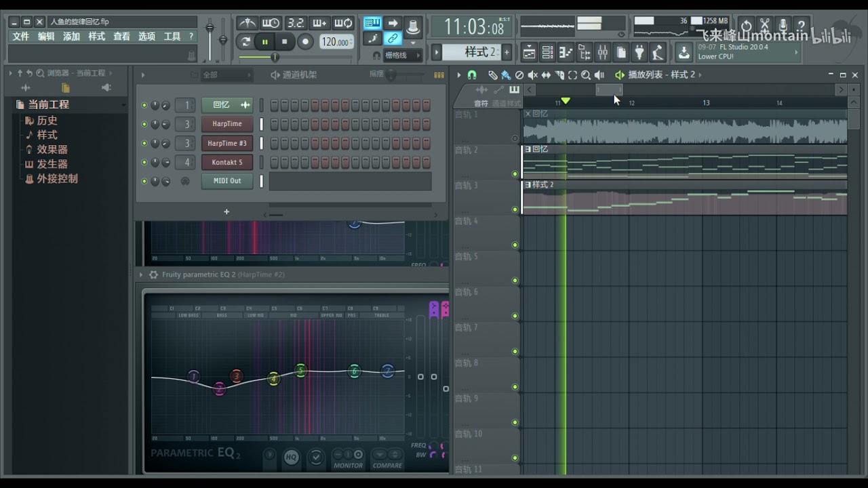Click the record button in transport

(x=305, y=42)
